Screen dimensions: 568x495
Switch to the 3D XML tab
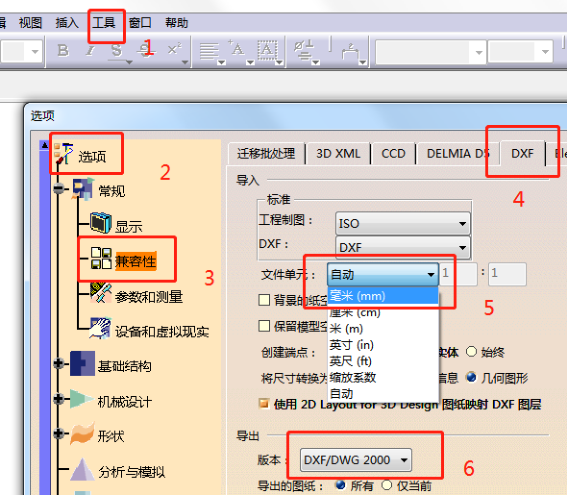[x=338, y=154]
